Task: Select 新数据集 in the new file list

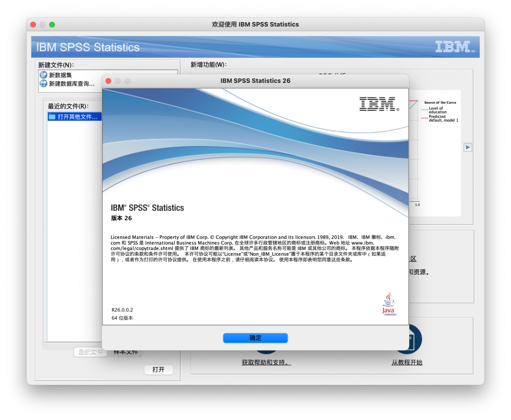Action: (x=60, y=75)
